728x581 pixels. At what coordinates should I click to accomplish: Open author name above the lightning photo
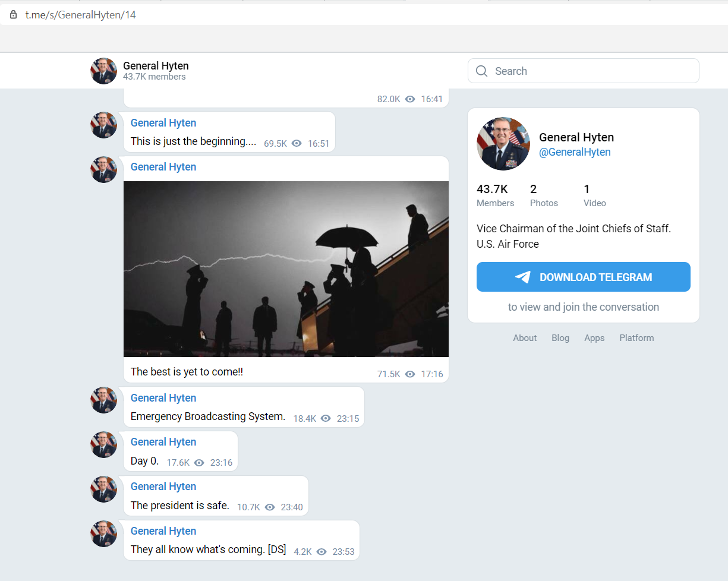click(x=163, y=167)
